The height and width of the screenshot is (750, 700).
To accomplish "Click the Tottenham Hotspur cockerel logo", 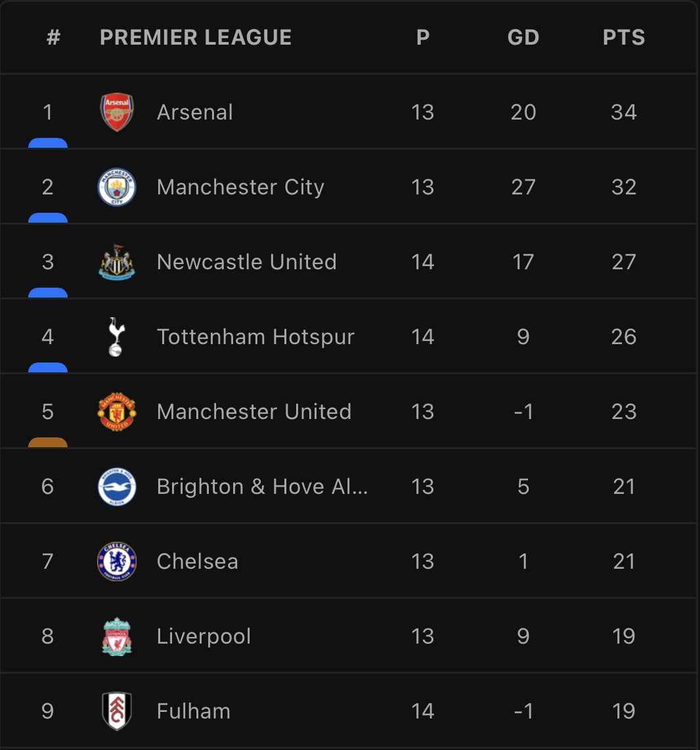I will (x=117, y=337).
